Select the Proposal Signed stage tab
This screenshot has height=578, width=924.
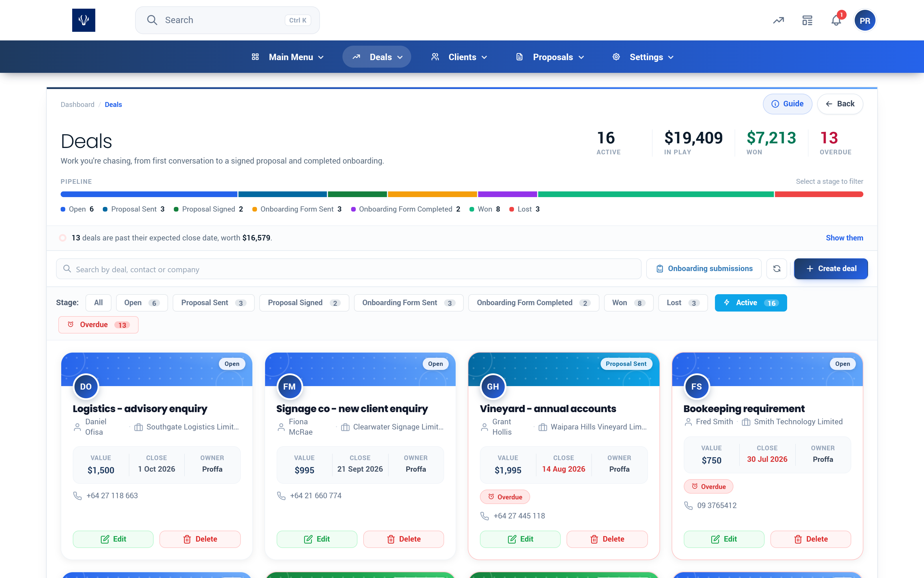coord(304,303)
